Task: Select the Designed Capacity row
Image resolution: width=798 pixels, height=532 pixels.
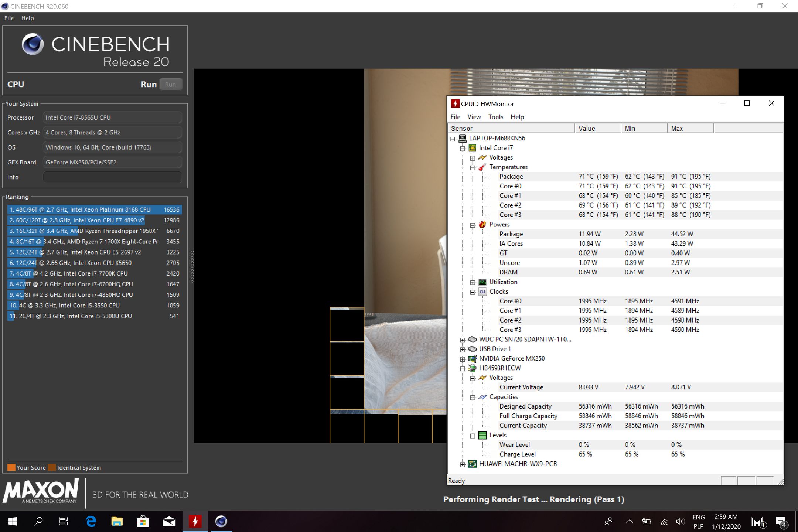Action: click(x=615, y=406)
